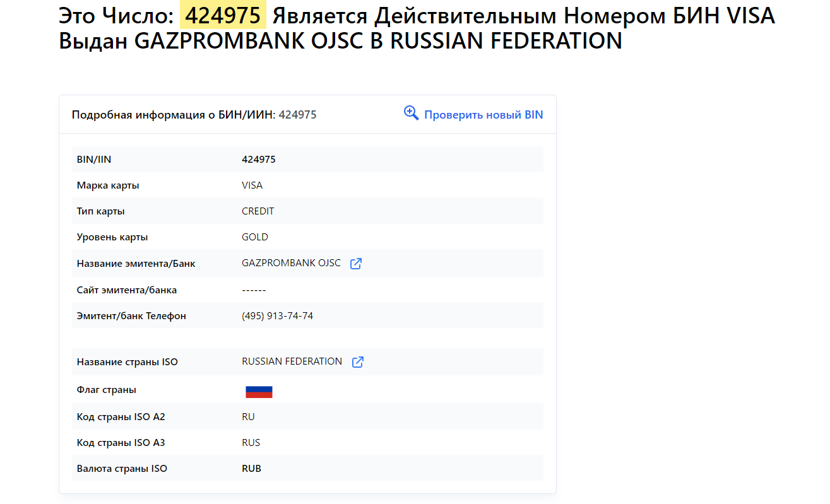Open the 'Проверить новый BIN' link

click(x=483, y=115)
